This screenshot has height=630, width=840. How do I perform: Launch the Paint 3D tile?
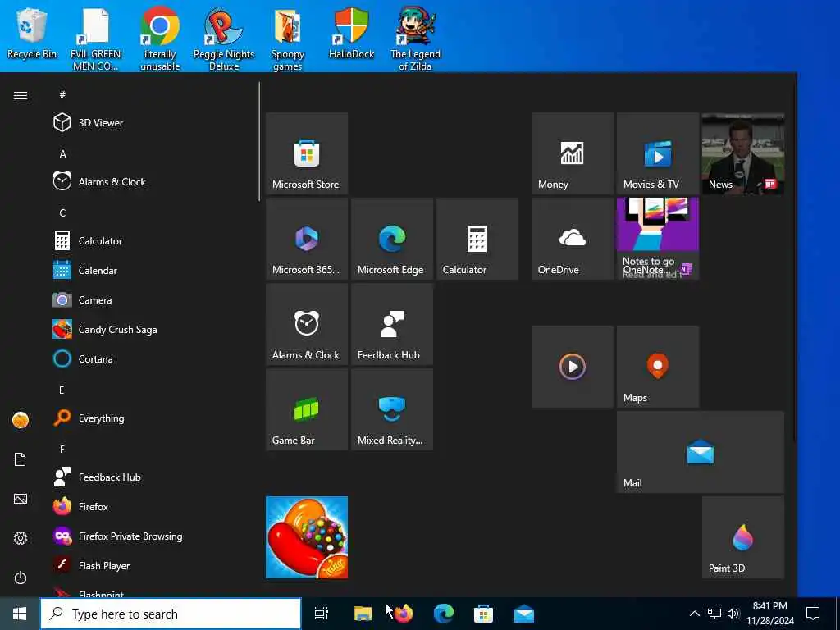(742, 536)
